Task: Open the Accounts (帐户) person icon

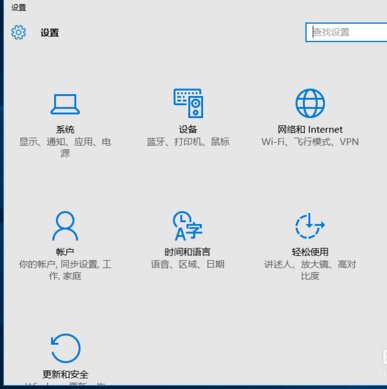Action: [x=65, y=226]
